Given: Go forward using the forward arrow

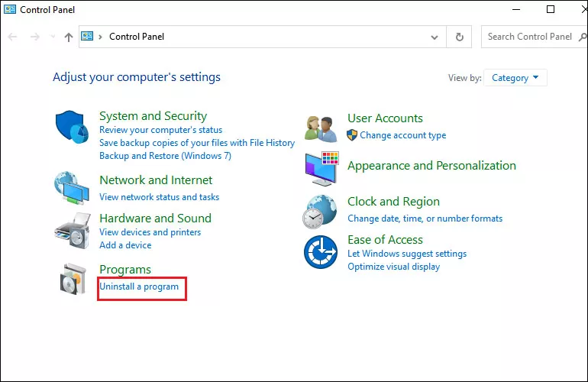Looking at the screenshot, I should [x=35, y=37].
